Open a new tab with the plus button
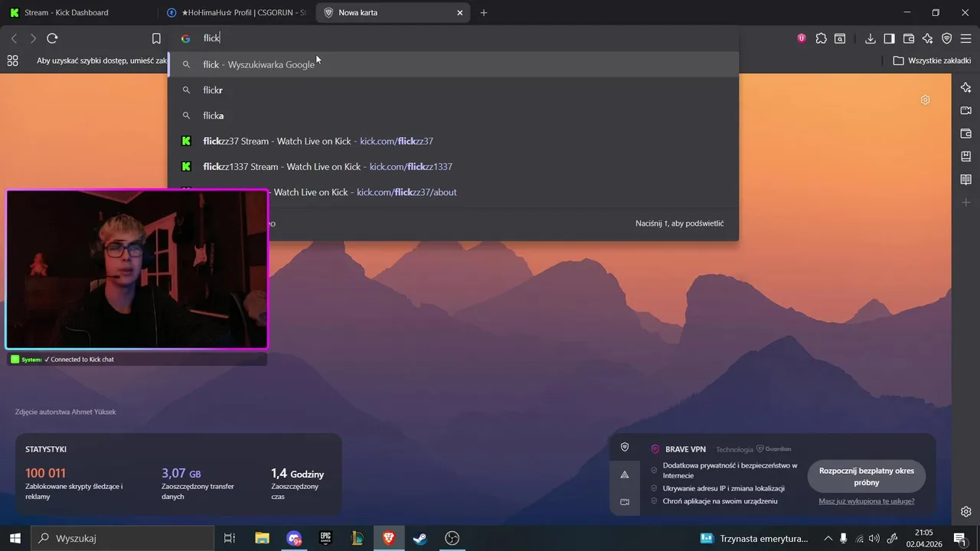Viewport: 980px width, 551px height. [484, 12]
